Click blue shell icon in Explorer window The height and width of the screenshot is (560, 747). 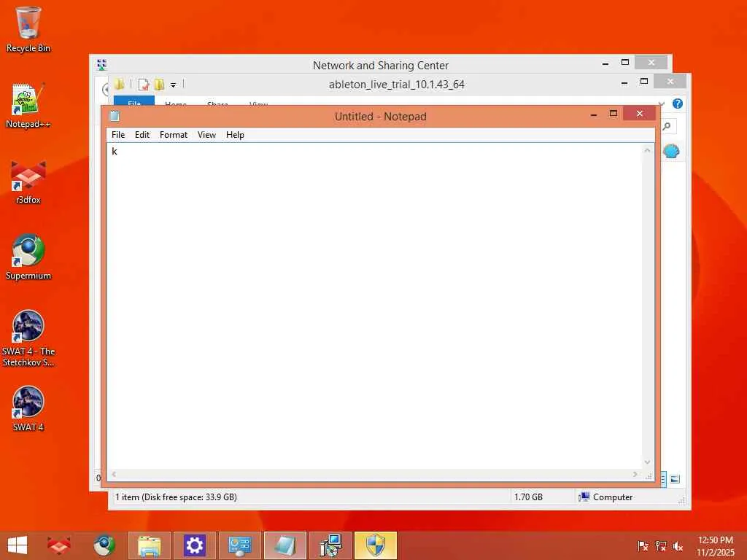point(671,152)
